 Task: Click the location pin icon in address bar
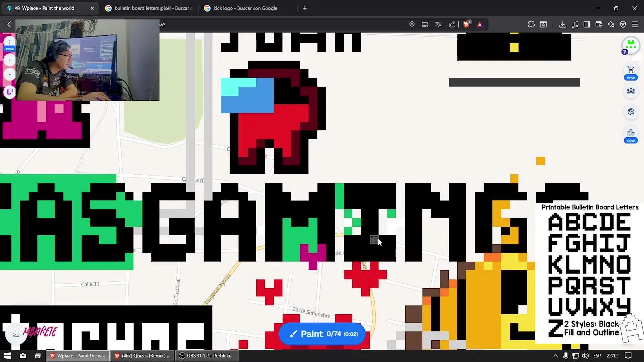click(412, 24)
